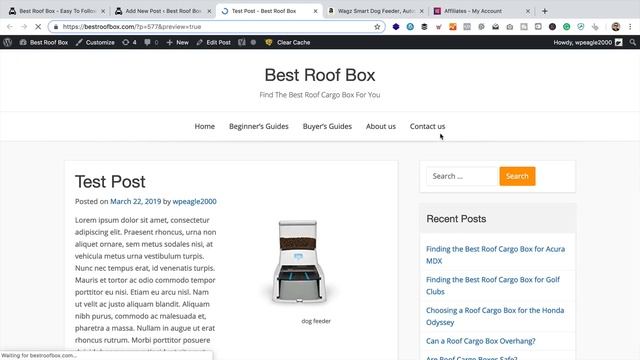Screen dimensions: 640x360
Task: Open the Howdy, wpeagle2000 account menu
Action: coord(588,42)
